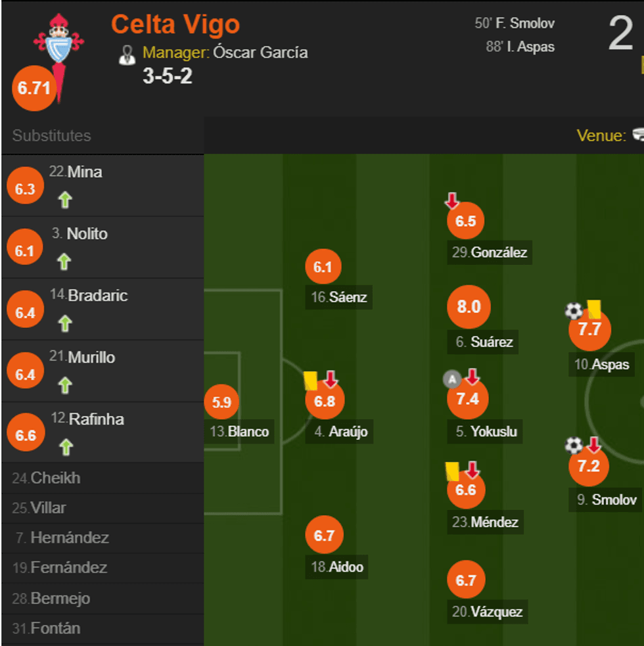This screenshot has height=646, width=644.
Task: Click Araújo's yellow card icon
Action: [x=310, y=380]
